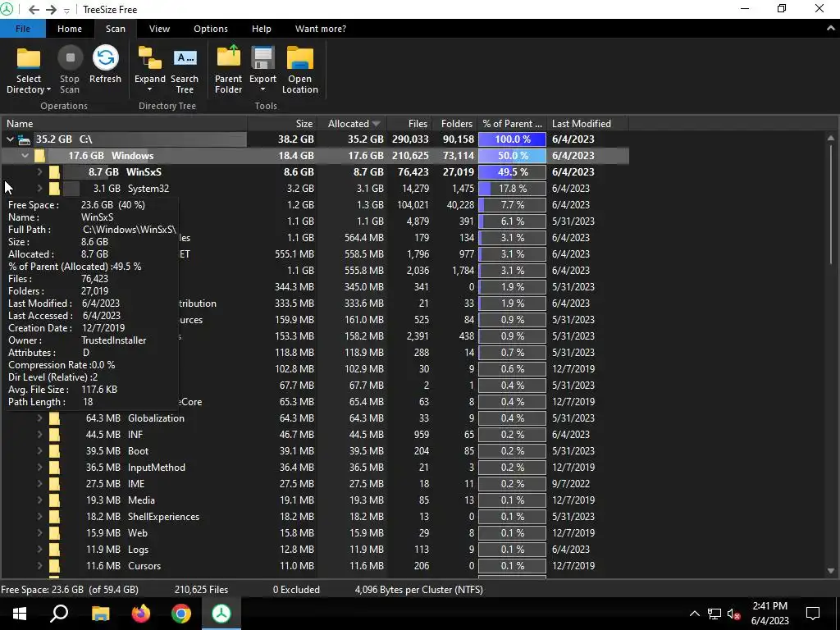Go to Parent Folder

(x=228, y=71)
